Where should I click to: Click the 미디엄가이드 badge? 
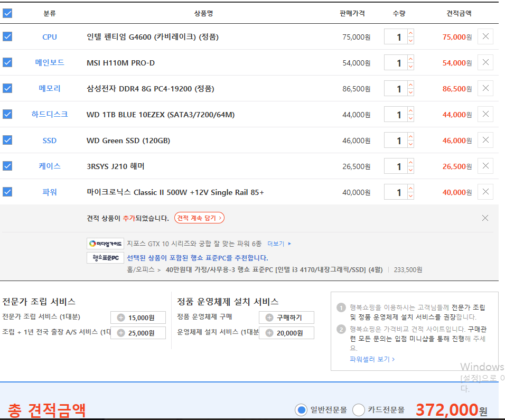coord(105,244)
